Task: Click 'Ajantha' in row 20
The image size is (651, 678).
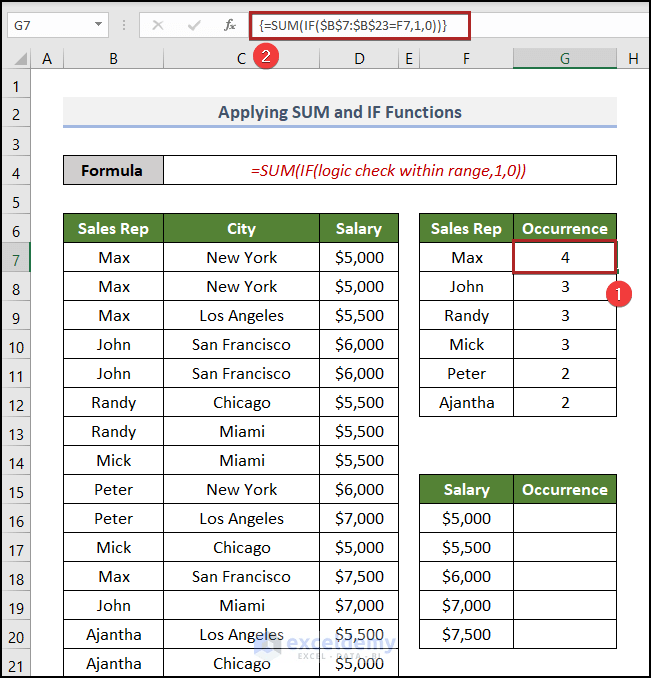Action: (x=113, y=634)
